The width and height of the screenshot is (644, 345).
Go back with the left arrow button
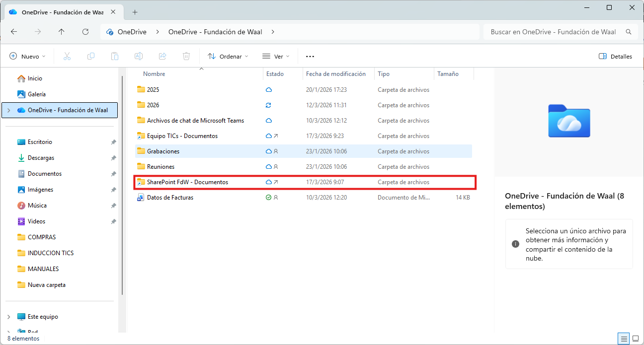[x=14, y=32]
